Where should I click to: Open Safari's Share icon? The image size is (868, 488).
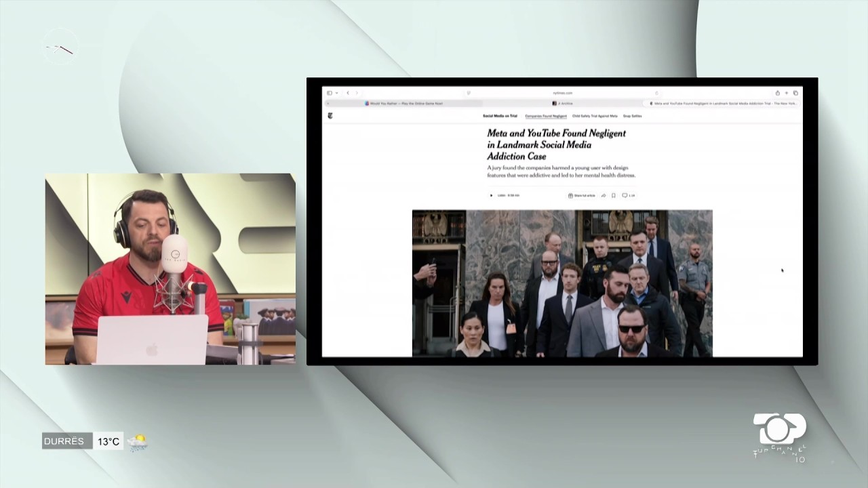click(778, 93)
